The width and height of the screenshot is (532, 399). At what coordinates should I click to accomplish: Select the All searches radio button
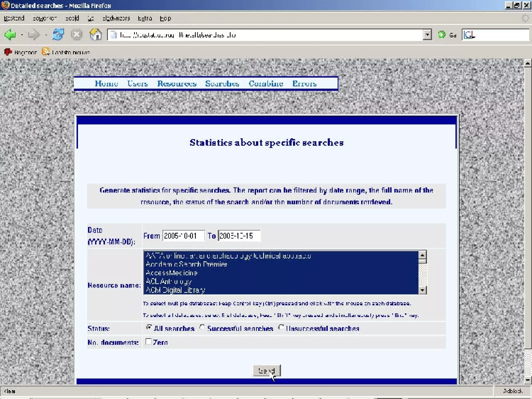[149, 327]
